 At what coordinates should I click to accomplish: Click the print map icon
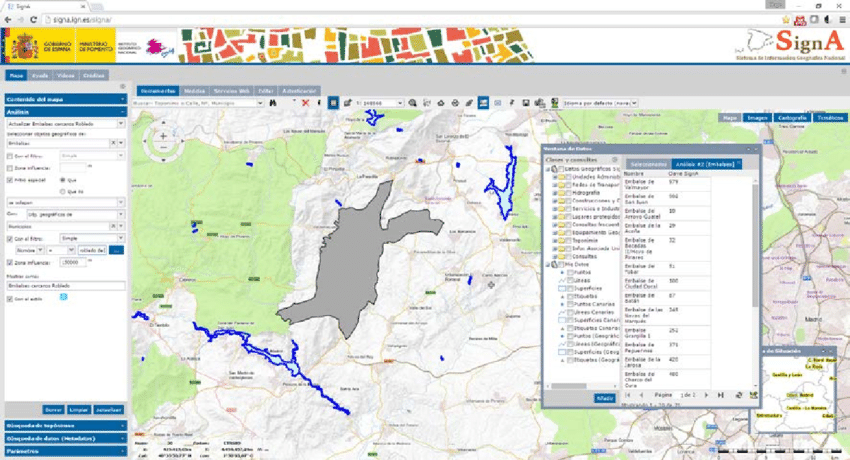point(455,102)
